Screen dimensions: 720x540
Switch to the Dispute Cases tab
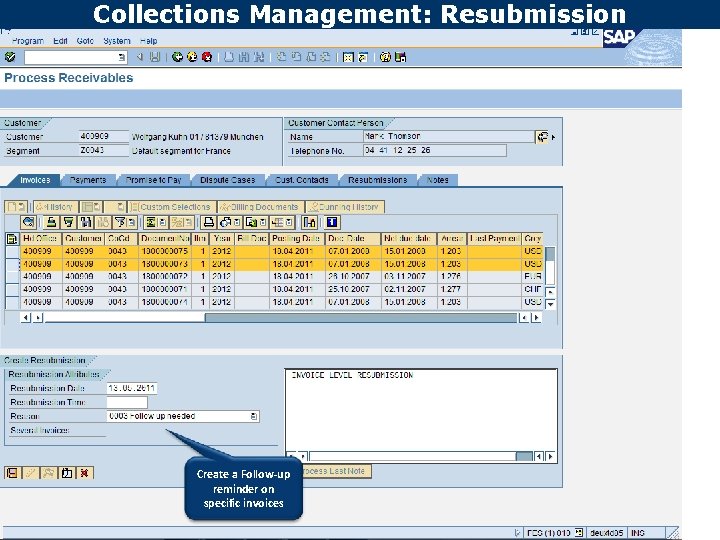pos(227,180)
